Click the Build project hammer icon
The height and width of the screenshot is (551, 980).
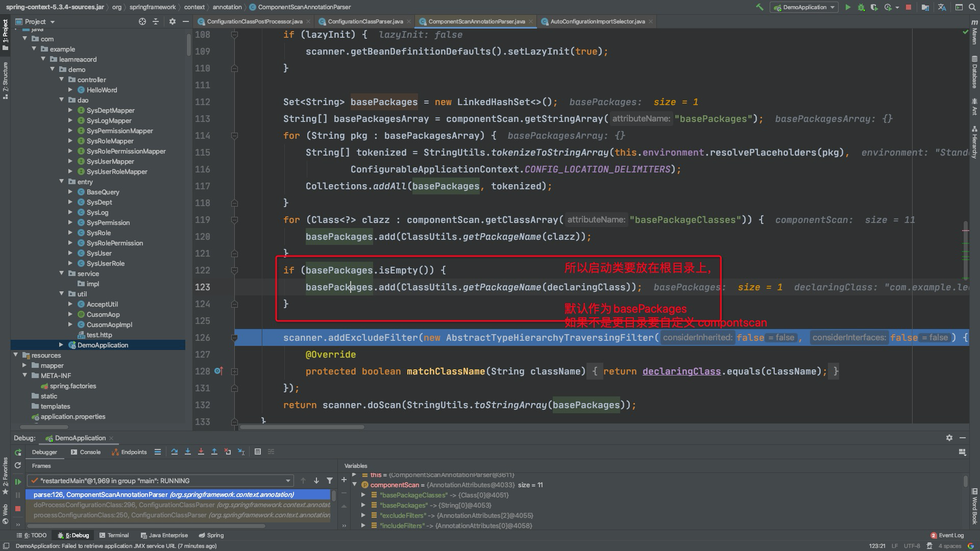tap(759, 7)
